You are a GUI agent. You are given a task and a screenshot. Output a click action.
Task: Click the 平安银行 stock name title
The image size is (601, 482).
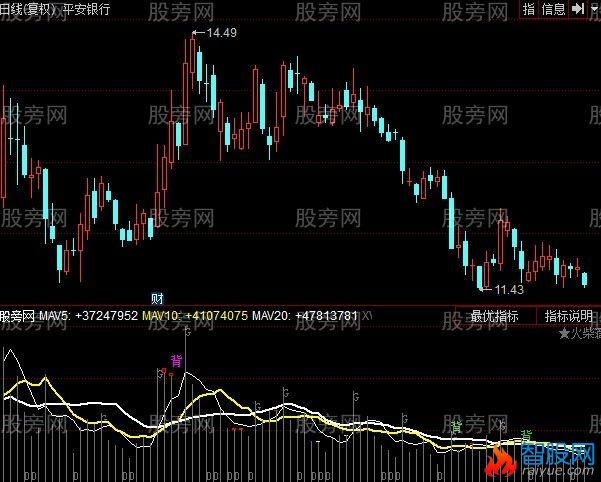click(x=87, y=8)
